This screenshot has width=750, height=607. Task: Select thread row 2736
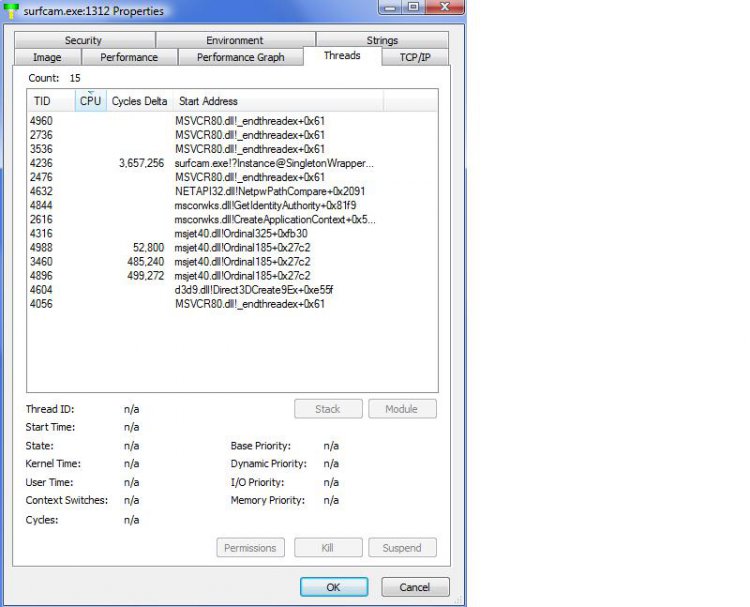pyautogui.click(x=232, y=135)
